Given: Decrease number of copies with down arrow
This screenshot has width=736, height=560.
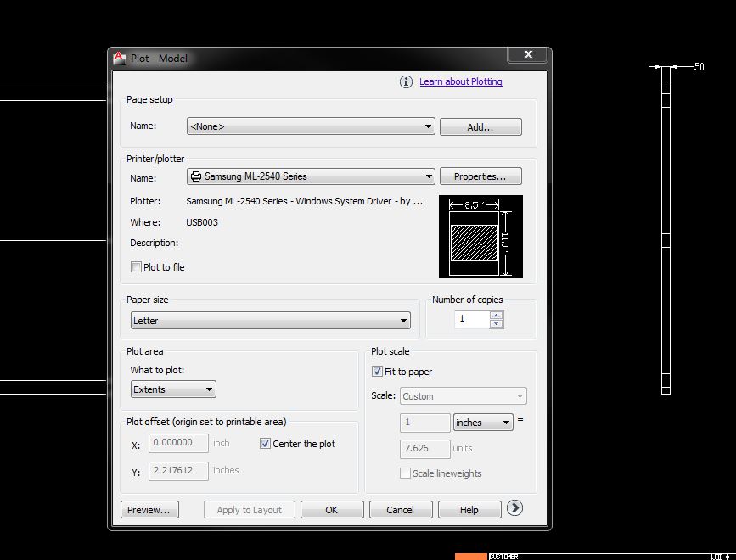Looking at the screenshot, I should tap(497, 323).
